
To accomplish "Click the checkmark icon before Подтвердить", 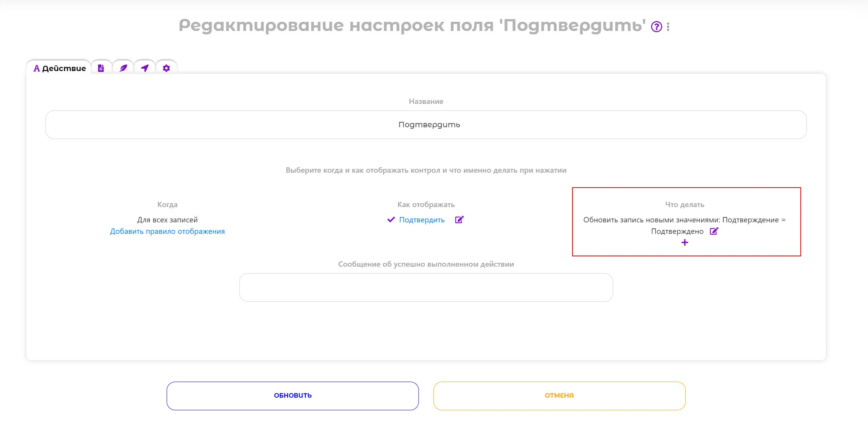I will pos(391,220).
